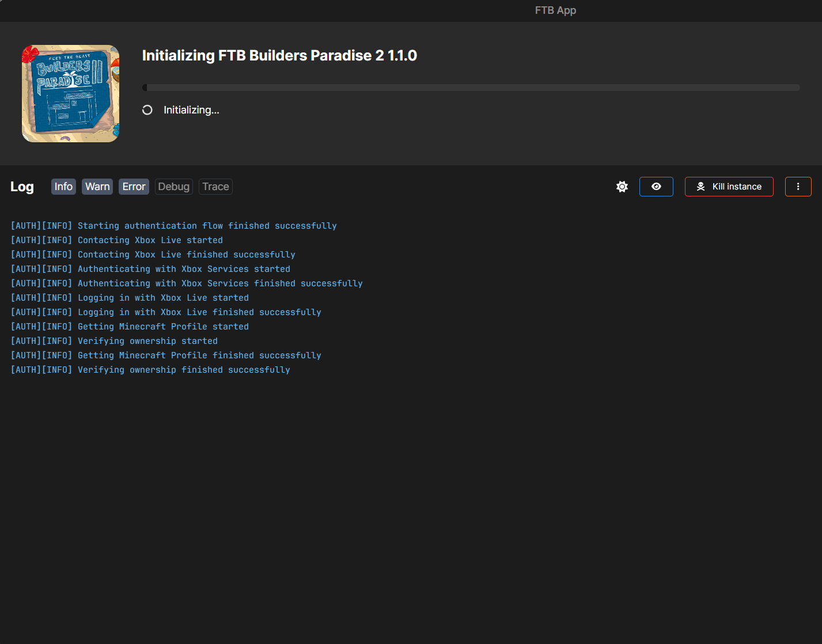Click the 'Initializing...' status text
The width and height of the screenshot is (822, 644).
pos(191,110)
